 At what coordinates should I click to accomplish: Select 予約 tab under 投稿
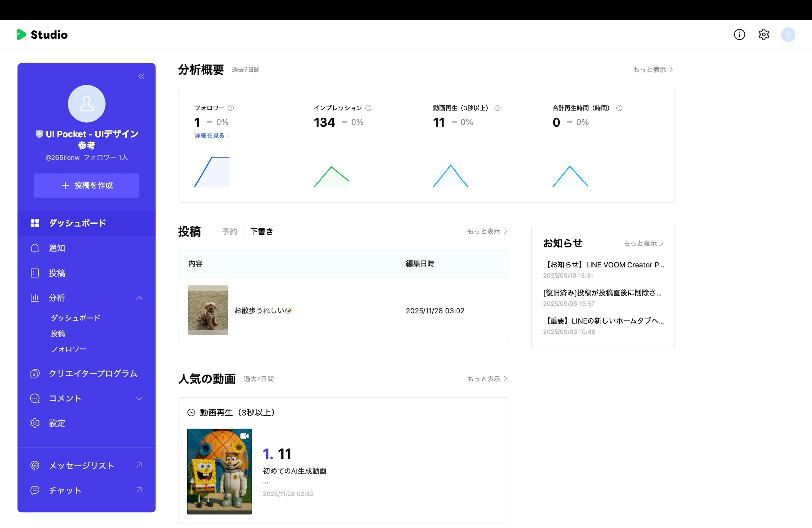(x=230, y=232)
